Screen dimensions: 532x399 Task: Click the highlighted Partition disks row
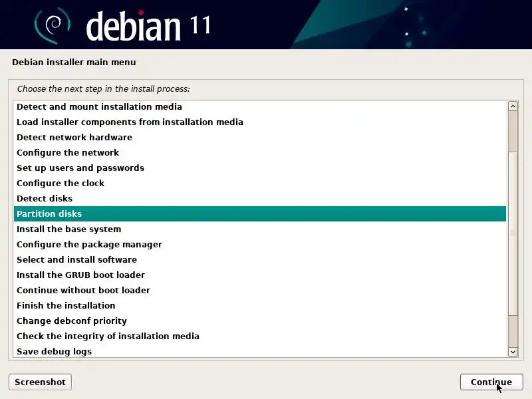[260, 213]
